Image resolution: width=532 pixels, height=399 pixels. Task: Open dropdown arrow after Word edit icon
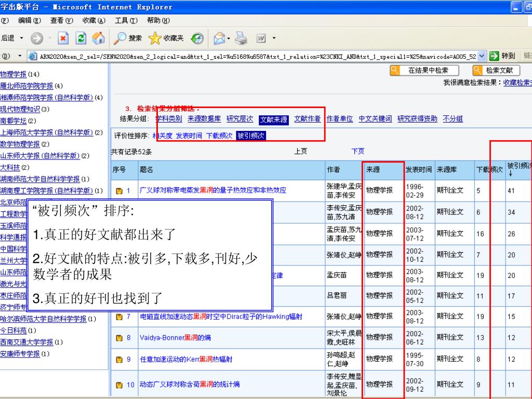pyautogui.click(x=274, y=38)
